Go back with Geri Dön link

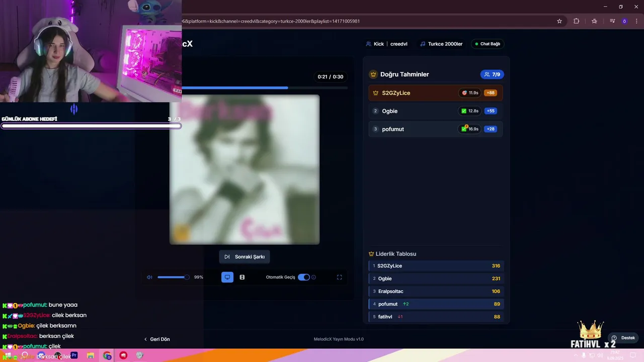[x=157, y=339]
